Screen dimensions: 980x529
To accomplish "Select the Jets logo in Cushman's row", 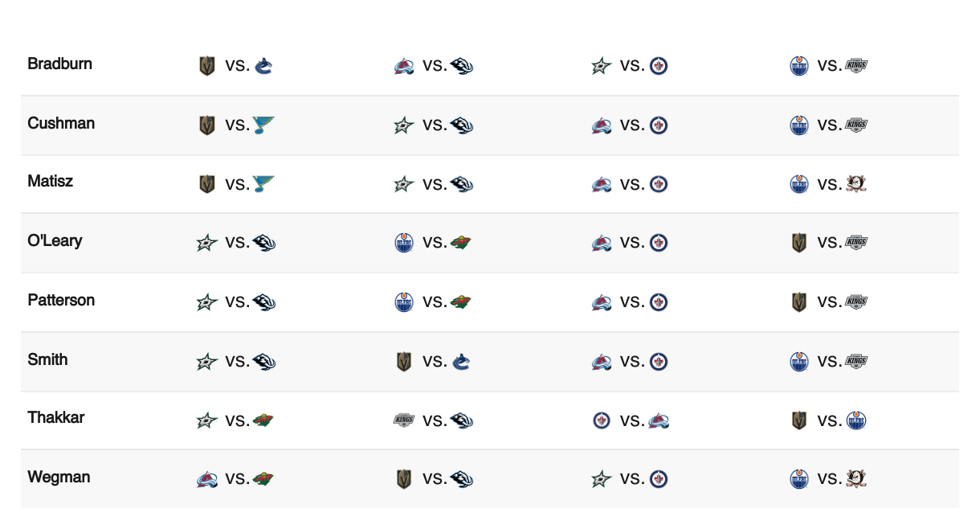I will (x=659, y=125).
